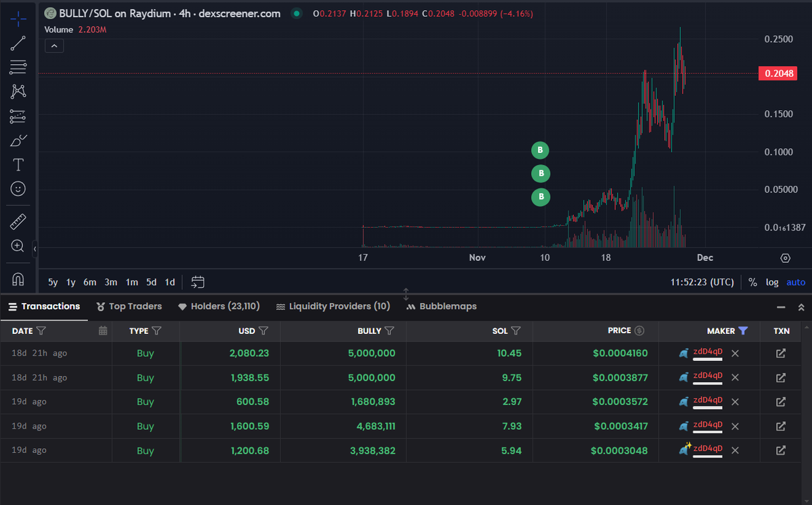This screenshot has height=505, width=812.
Task: Open the forecasting and measurement tools
Action: pyautogui.click(x=18, y=116)
